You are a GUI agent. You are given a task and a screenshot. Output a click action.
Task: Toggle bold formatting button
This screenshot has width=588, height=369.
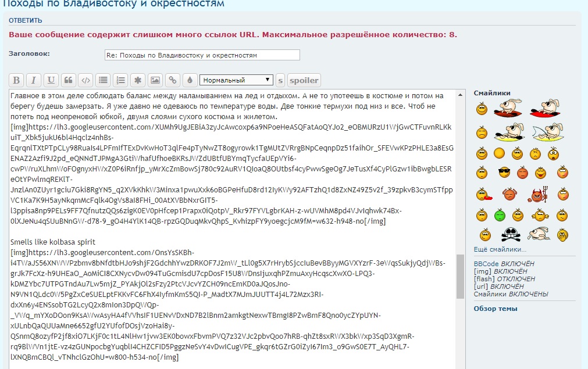(x=17, y=80)
